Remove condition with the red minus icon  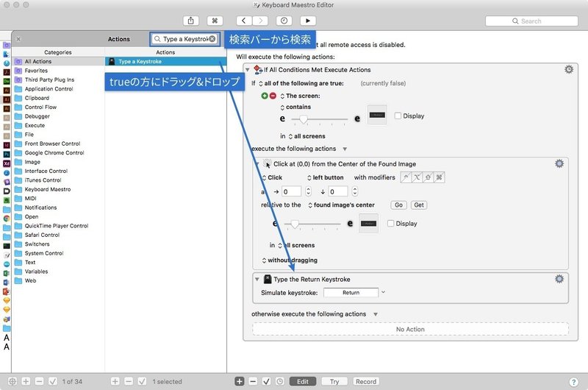(273, 96)
